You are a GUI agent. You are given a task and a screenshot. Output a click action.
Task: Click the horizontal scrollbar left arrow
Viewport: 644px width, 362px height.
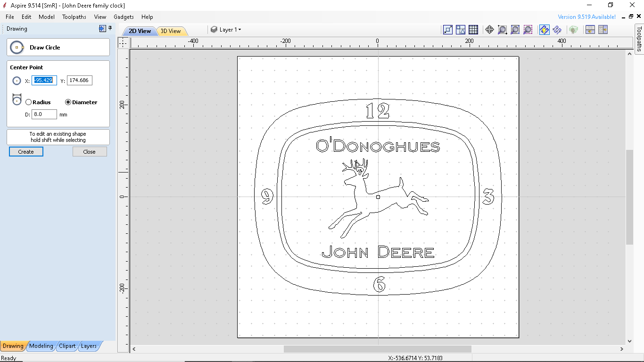point(134,349)
